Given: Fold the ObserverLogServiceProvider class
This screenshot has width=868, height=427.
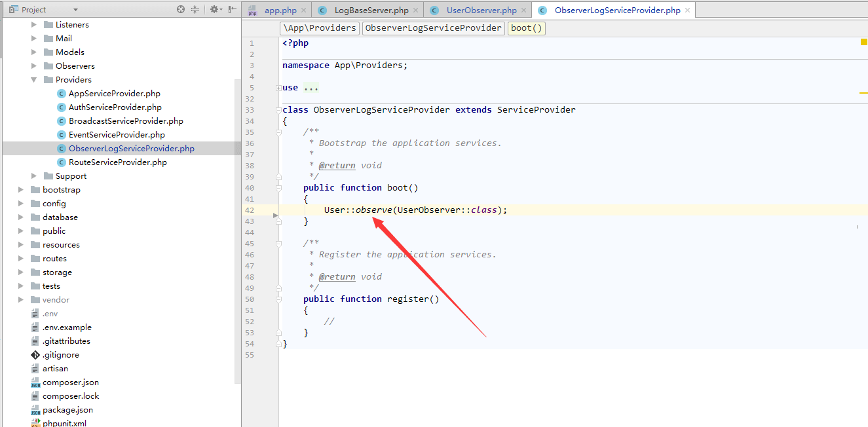Looking at the screenshot, I should click(278, 110).
